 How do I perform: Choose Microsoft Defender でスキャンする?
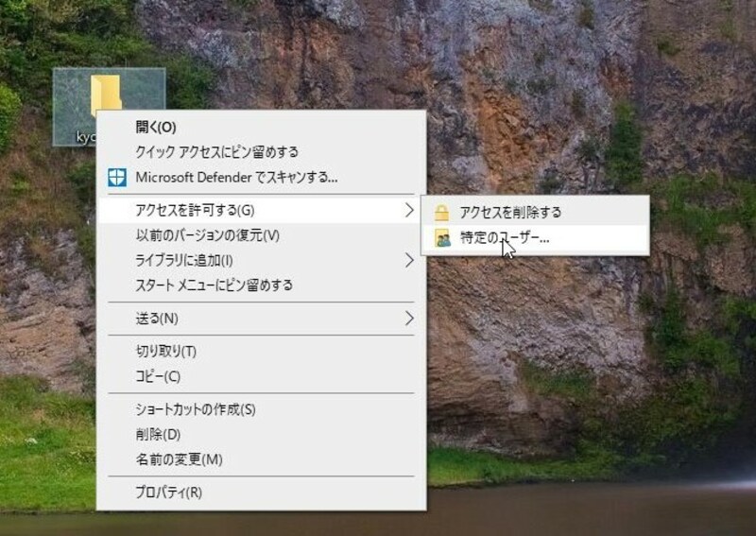262,177
